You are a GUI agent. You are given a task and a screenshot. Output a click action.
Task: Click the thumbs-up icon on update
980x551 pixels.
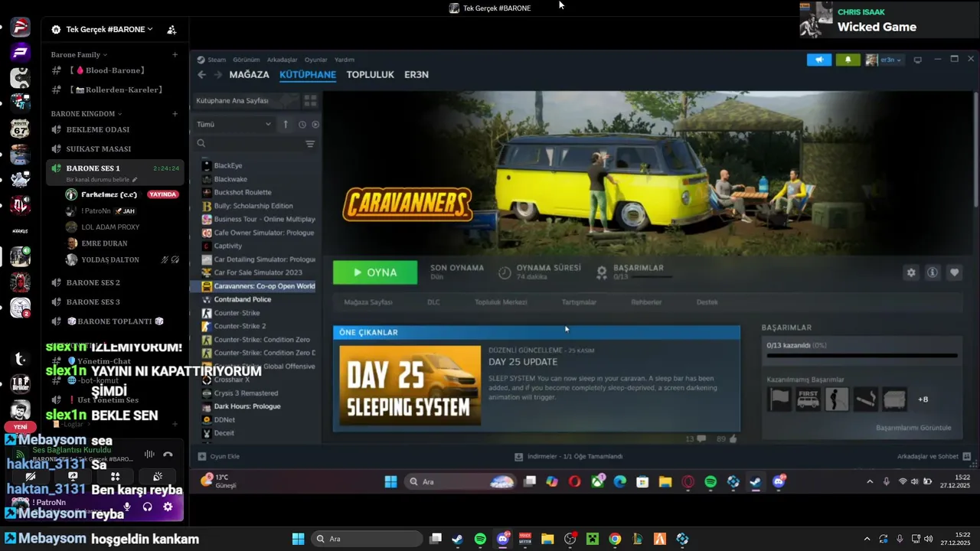point(733,439)
